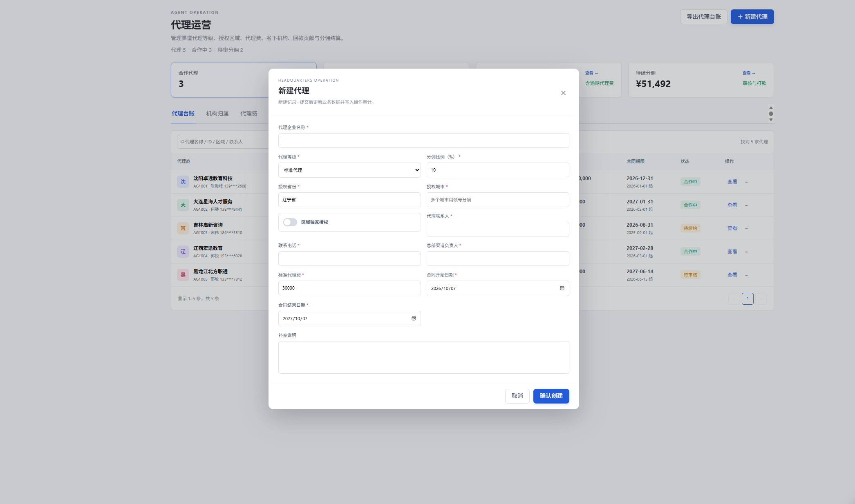Click the 导出代理台账 button

[703, 17]
